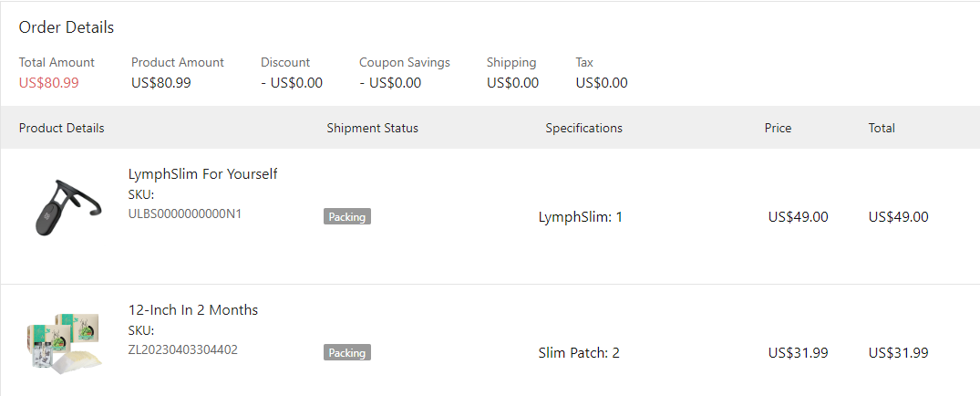
Task: Click the Product Details column header
Action: click(61, 128)
